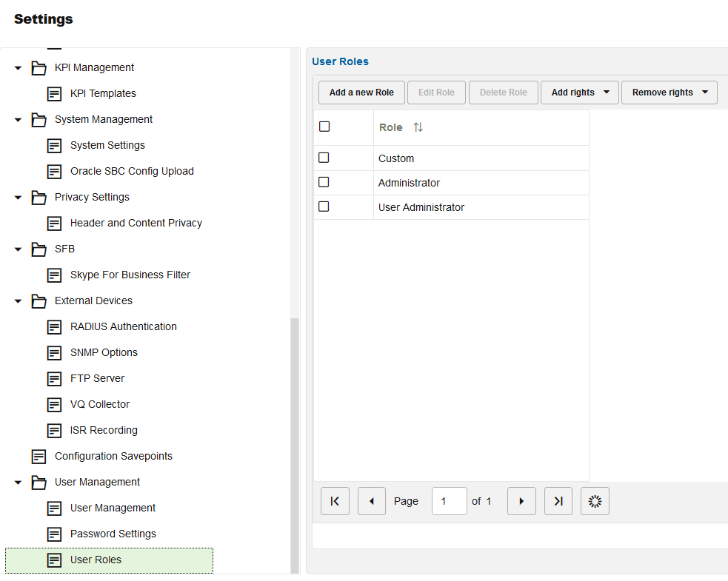Viewport: 728px width, 581px height.
Task: Jump to last page of roles
Action: (x=558, y=501)
